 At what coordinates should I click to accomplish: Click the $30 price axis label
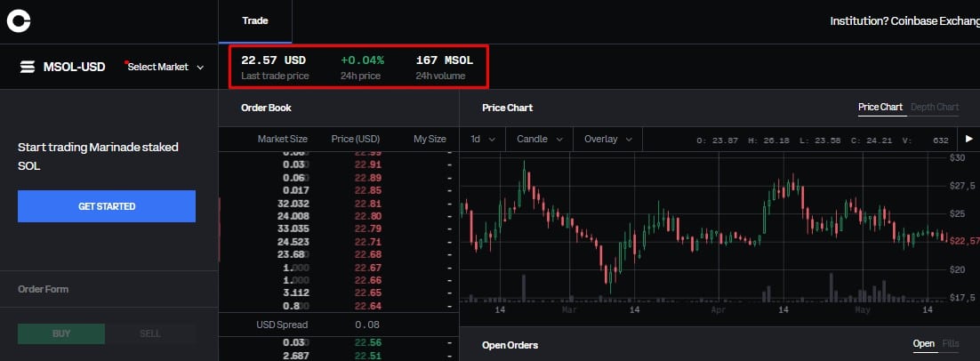(x=957, y=158)
